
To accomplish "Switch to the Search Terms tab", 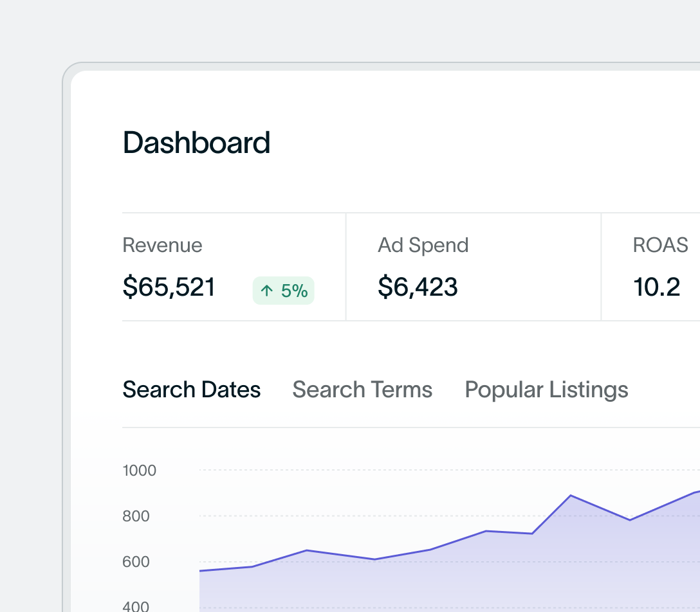I will pos(362,390).
